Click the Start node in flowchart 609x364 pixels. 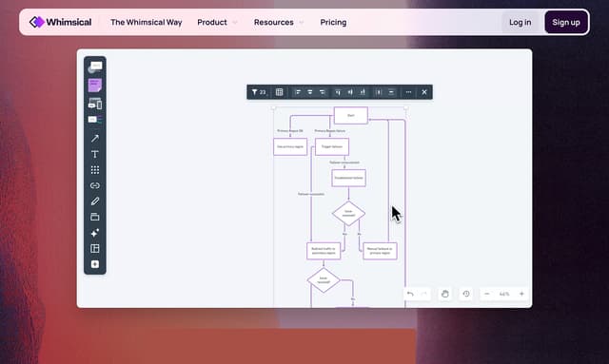tap(351, 115)
